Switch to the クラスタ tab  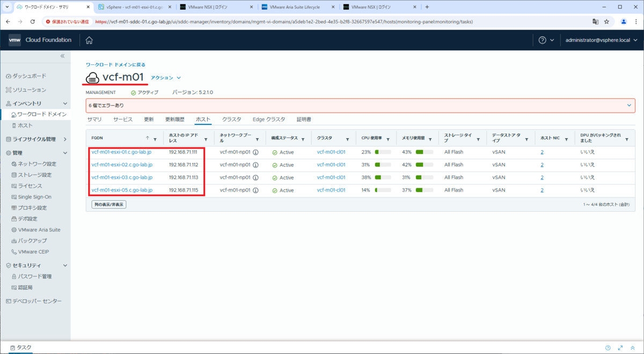232,119
